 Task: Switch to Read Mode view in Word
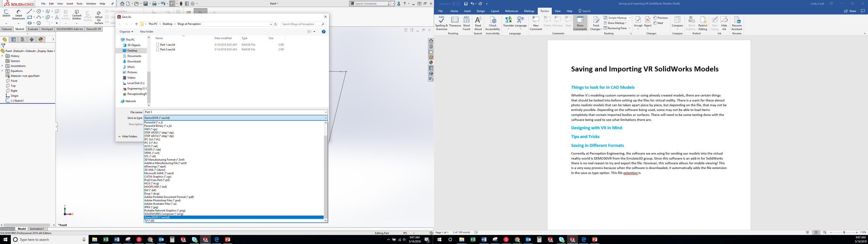[x=808, y=232]
